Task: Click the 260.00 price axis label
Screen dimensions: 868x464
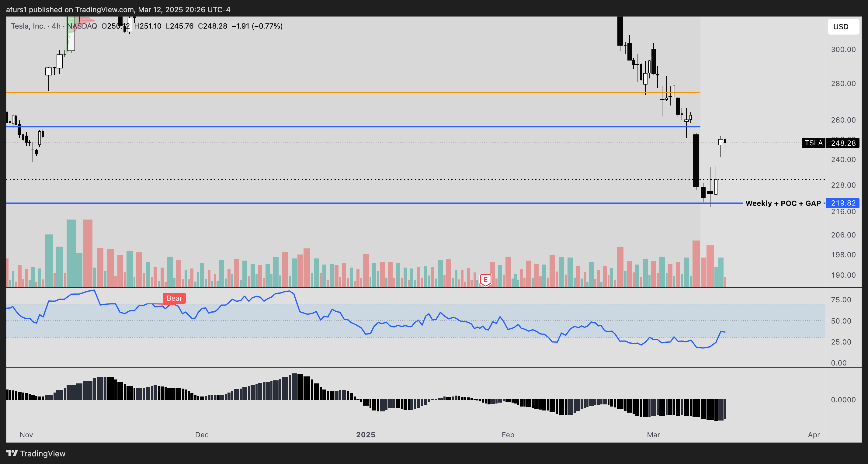Action: pyautogui.click(x=843, y=120)
